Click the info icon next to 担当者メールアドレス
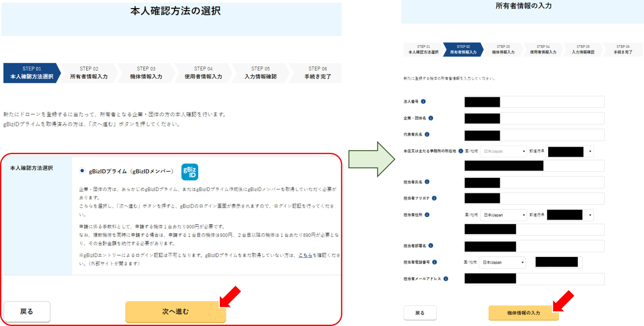The image size is (644, 326). pyautogui.click(x=446, y=279)
